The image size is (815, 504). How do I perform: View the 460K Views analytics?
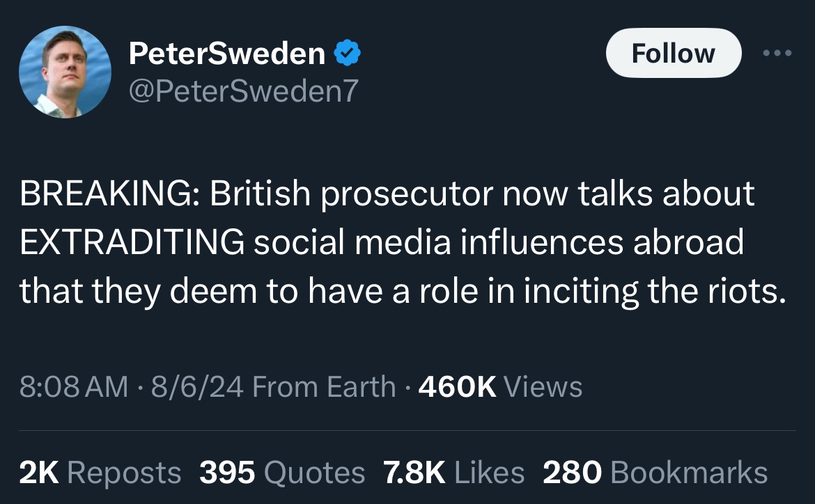tap(500, 386)
